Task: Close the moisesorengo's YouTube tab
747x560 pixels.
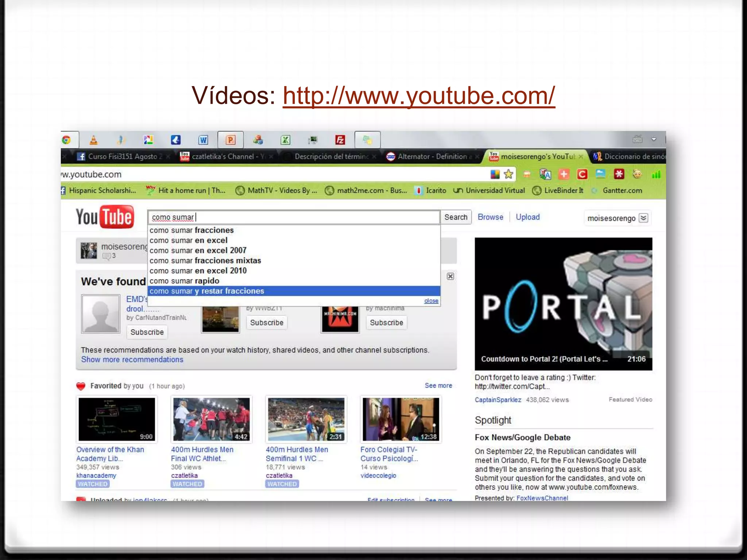Action: pyautogui.click(x=581, y=156)
